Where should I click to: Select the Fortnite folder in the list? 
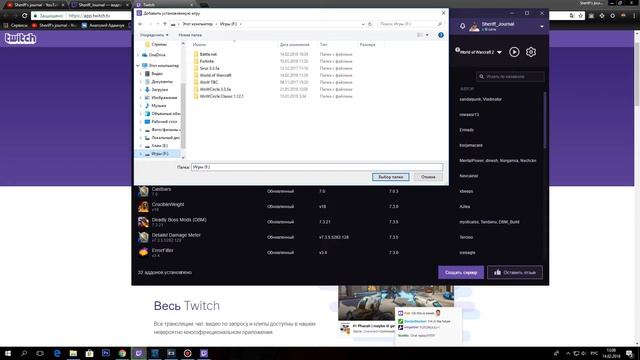207,61
